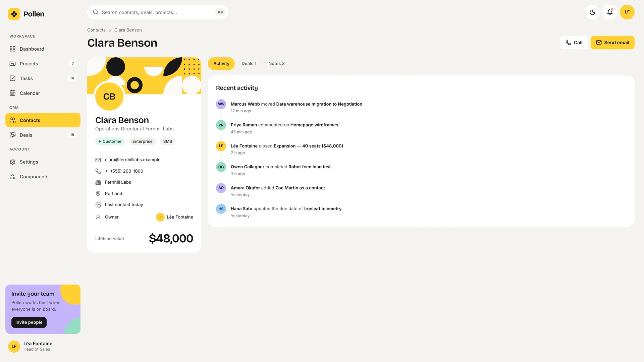This screenshot has width=644, height=362.
Task: Open Projects in the sidebar
Action: [43, 64]
